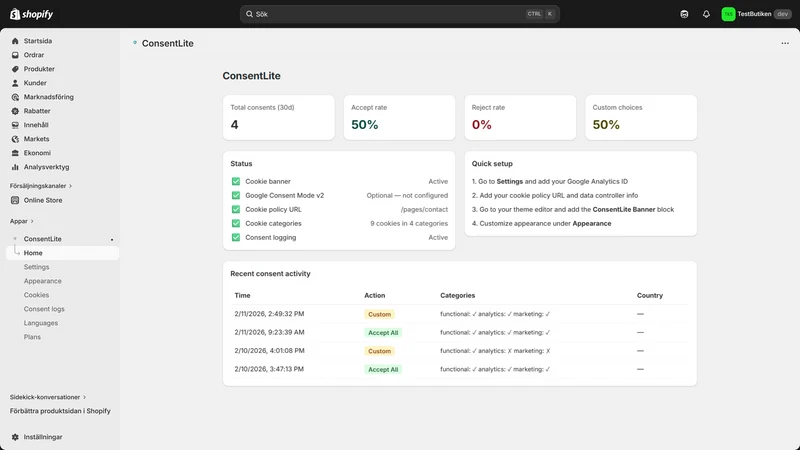
Task: Click the Inställningar settings link
Action: tap(43, 437)
